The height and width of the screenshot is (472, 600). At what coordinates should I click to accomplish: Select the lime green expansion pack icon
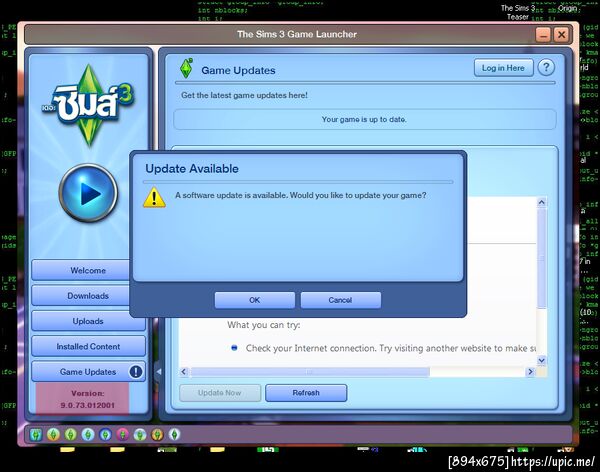click(x=71, y=434)
